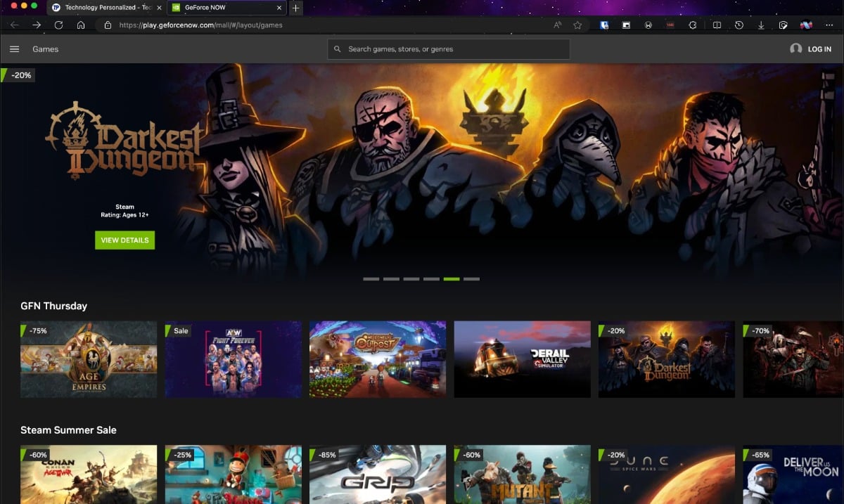
Task: Open Darkest Dungeon II tile in GFN Thursday
Action: (667, 359)
